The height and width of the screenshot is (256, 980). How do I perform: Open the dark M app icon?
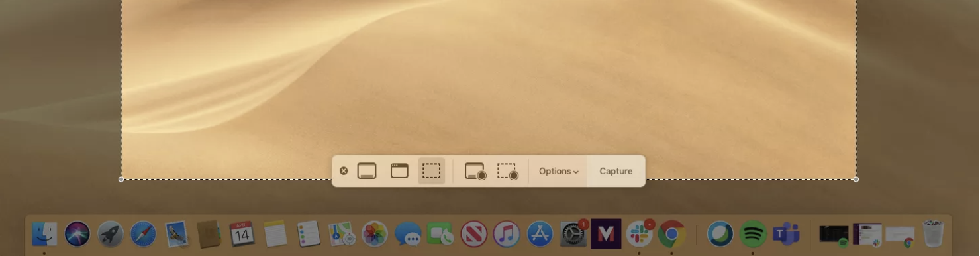606,233
